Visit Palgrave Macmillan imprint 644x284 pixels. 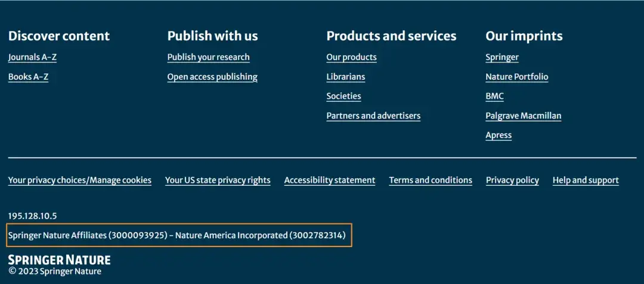point(523,116)
